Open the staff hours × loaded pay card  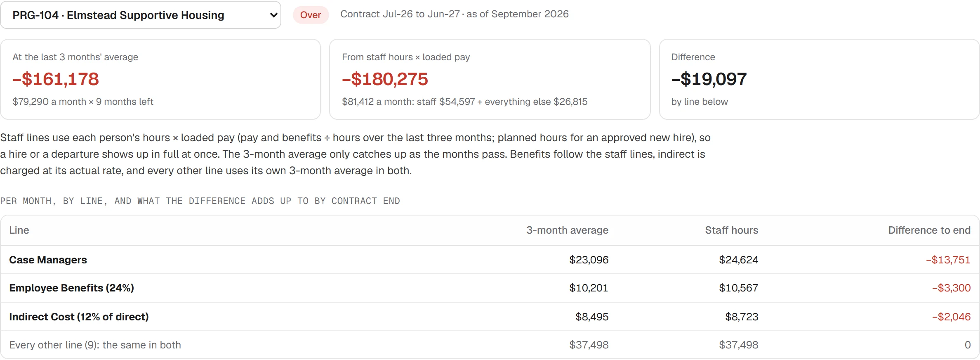[x=490, y=79]
